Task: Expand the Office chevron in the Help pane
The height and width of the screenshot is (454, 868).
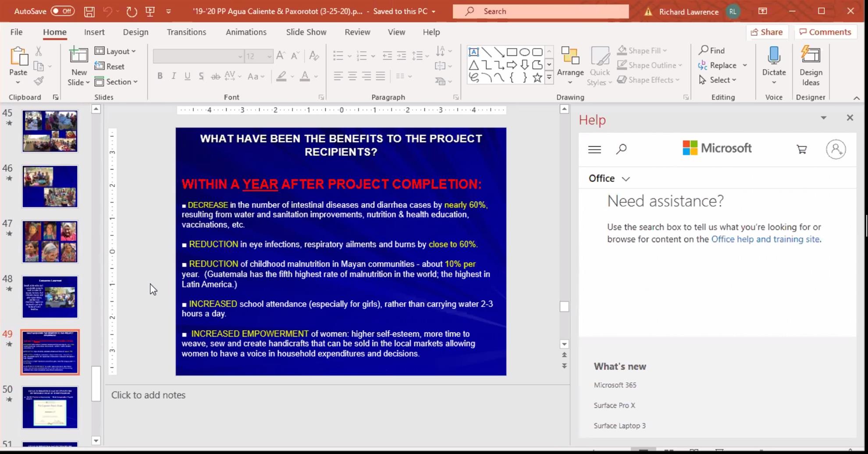Action: 626,179
